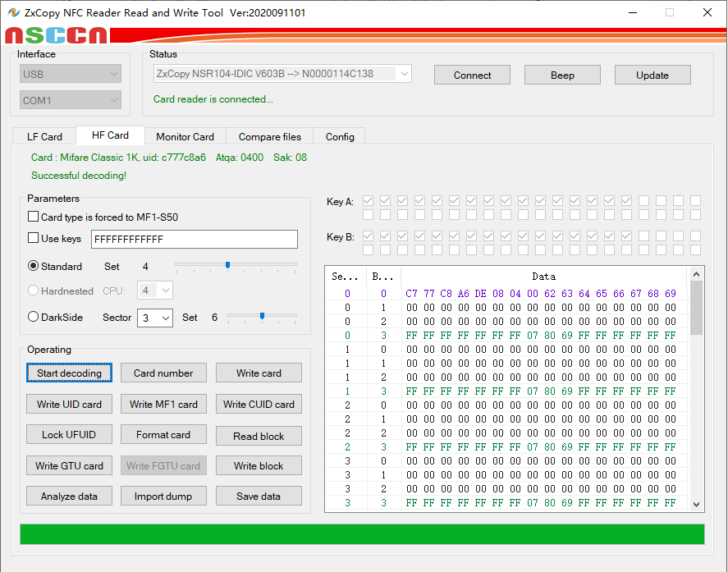Click the data table vertical scrollbar thumb
Image resolution: width=728 pixels, height=572 pixels.
click(696, 308)
